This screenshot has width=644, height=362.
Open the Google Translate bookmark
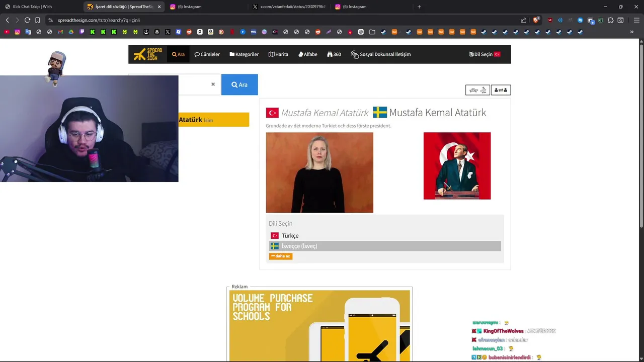click(28, 32)
